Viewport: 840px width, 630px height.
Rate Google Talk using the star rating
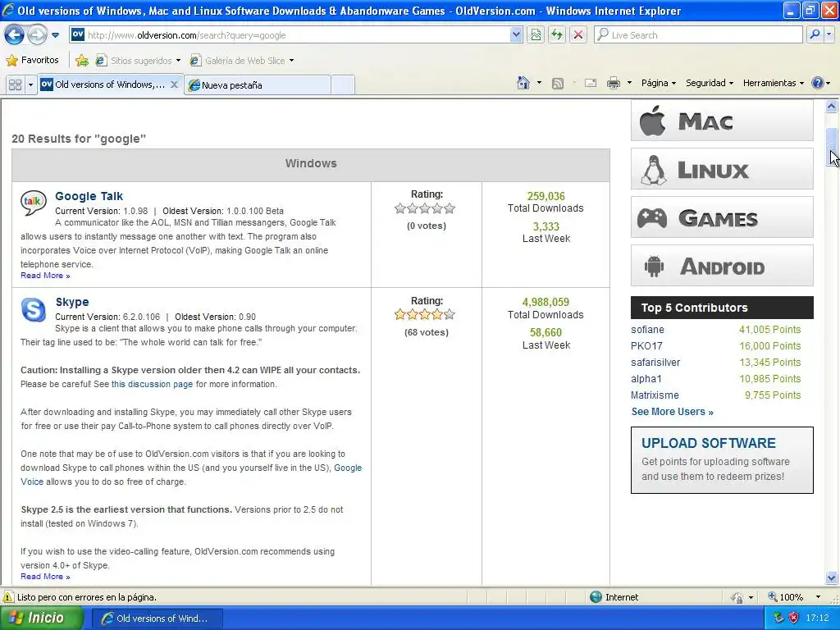(x=425, y=208)
